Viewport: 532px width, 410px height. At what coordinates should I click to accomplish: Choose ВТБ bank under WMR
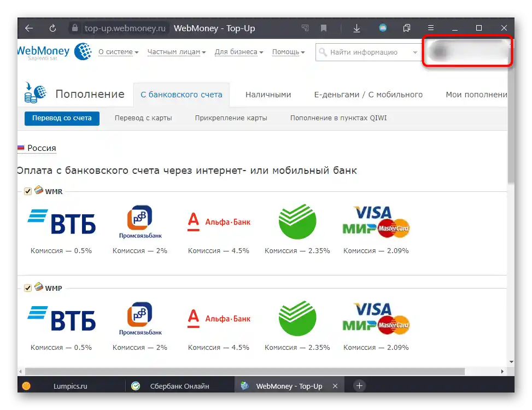pyautogui.click(x=61, y=222)
